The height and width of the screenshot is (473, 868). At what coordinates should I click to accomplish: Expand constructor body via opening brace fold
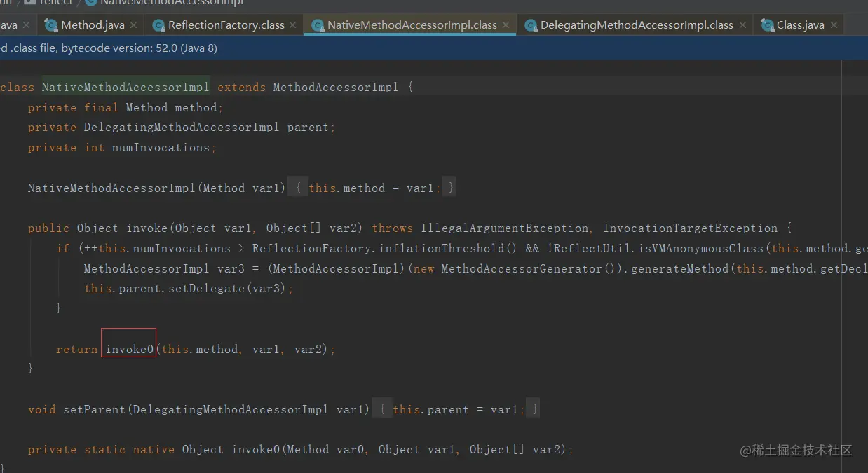tap(298, 188)
